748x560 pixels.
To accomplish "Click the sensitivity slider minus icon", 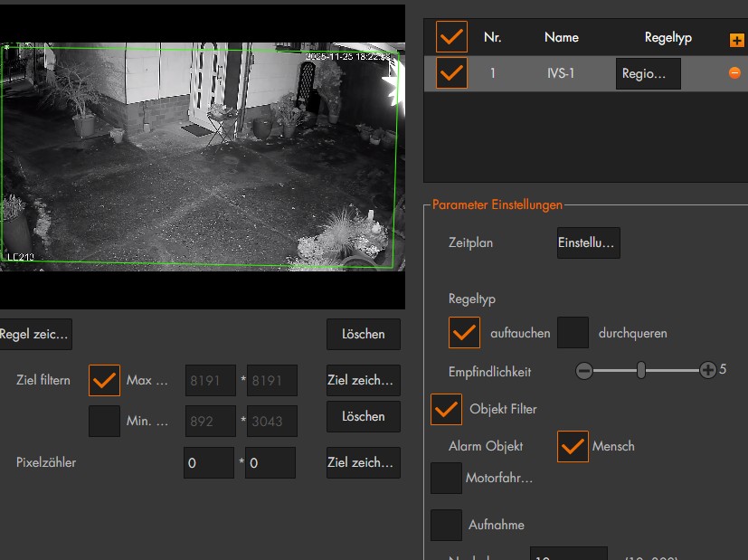I will coord(584,370).
